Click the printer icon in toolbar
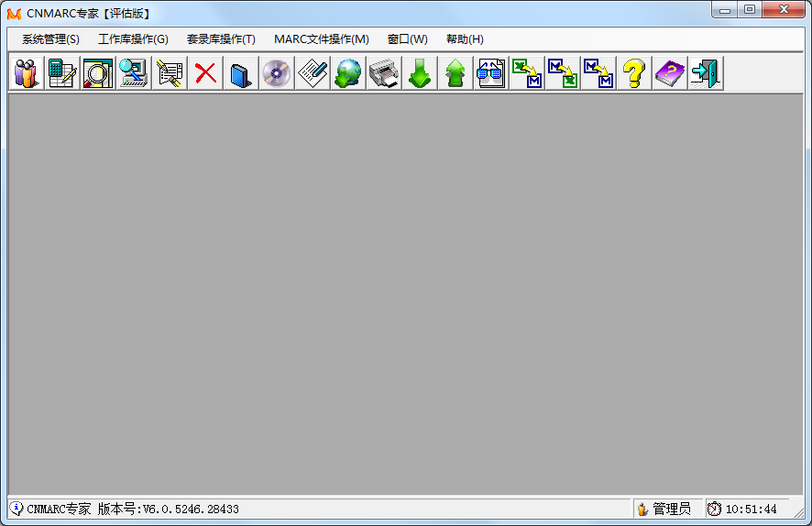The width and height of the screenshot is (812, 526). click(x=383, y=73)
